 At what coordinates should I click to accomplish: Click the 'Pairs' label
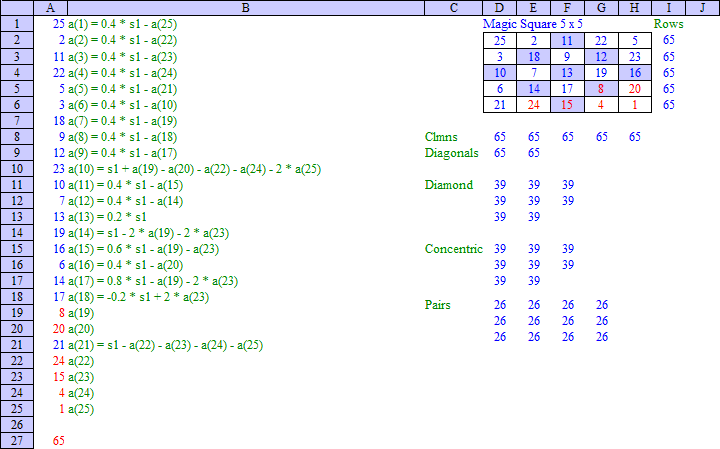(x=438, y=305)
